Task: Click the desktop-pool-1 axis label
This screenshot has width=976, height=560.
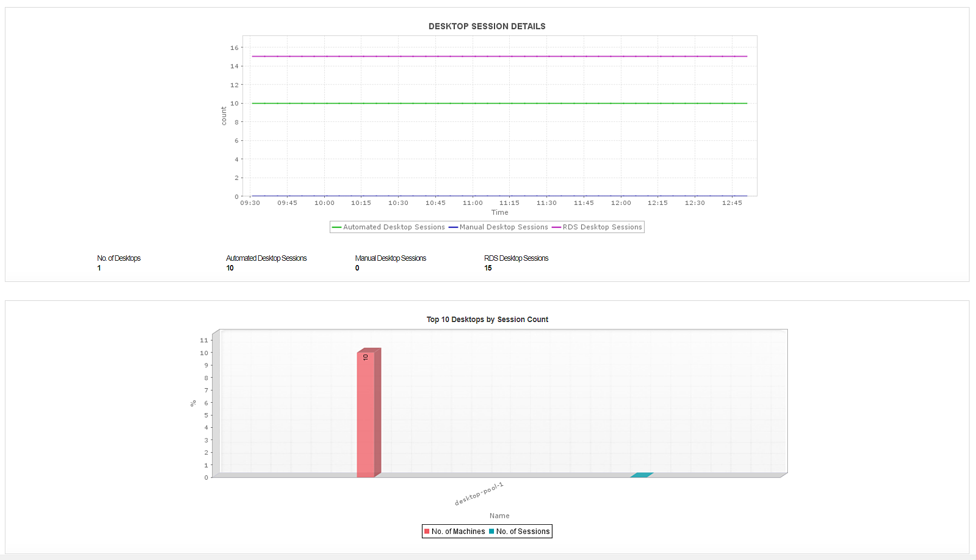Action: tap(479, 493)
